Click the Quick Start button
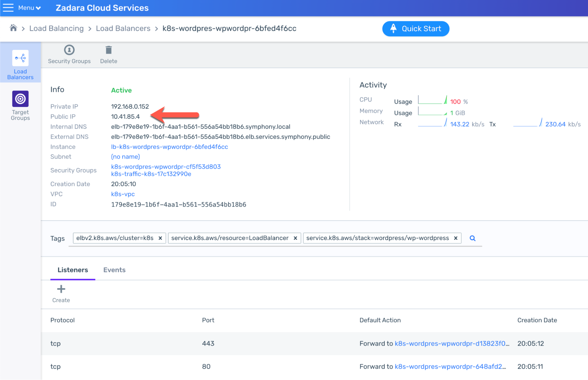The width and height of the screenshot is (588, 380). tap(416, 29)
